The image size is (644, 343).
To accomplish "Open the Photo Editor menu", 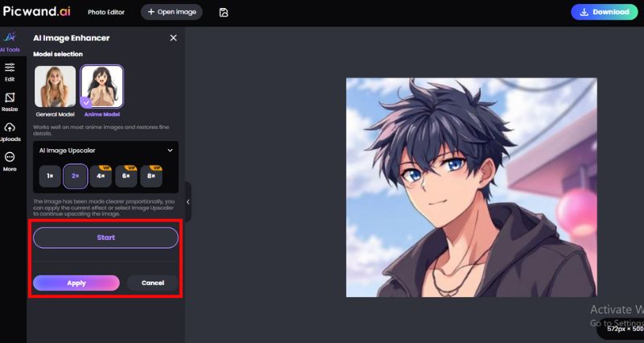I will pyautogui.click(x=106, y=12).
